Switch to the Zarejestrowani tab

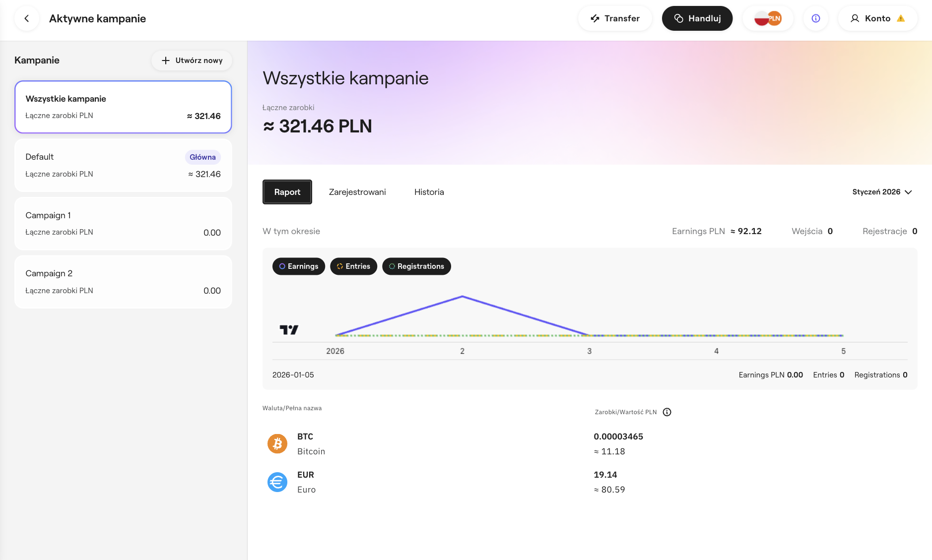[x=357, y=192]
